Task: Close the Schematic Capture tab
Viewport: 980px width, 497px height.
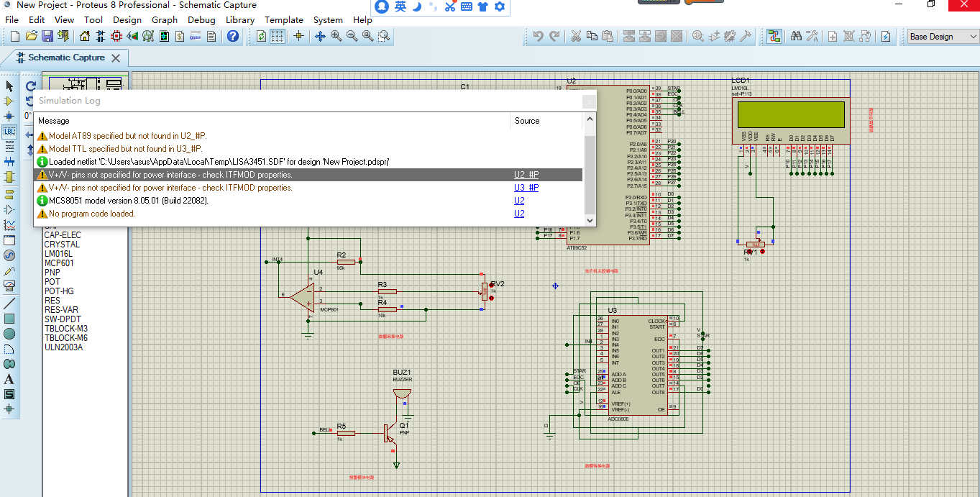Action: [x=116, y=58]
